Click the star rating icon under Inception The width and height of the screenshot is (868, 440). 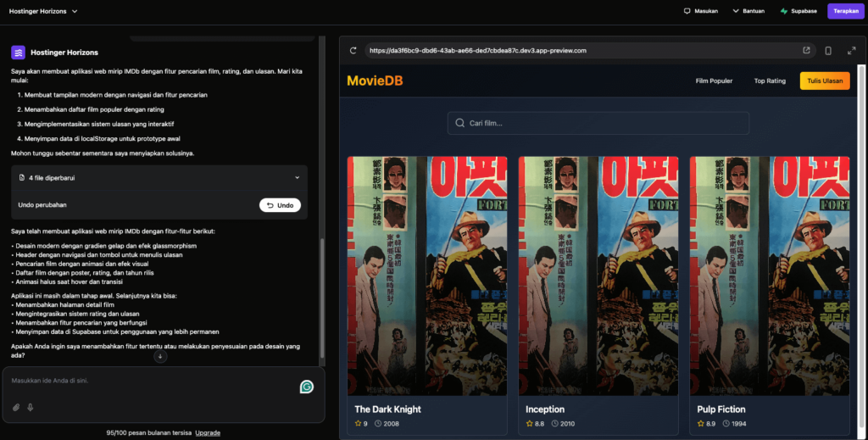click(529, 423)
